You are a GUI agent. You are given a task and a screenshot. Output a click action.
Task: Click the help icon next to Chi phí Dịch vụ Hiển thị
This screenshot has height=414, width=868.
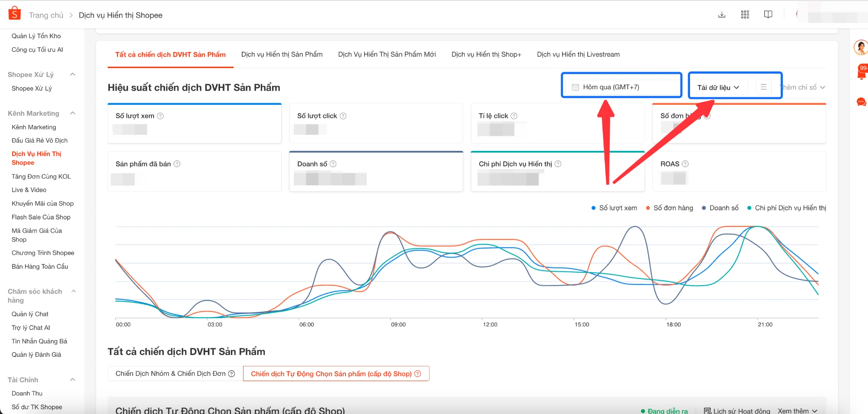pos(558,164)
